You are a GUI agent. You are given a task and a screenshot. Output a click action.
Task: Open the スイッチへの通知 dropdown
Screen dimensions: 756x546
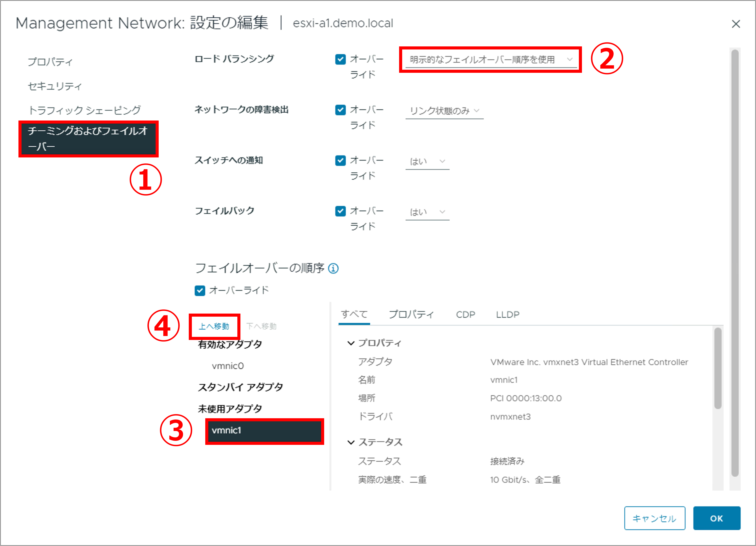(x=427, y=161)
